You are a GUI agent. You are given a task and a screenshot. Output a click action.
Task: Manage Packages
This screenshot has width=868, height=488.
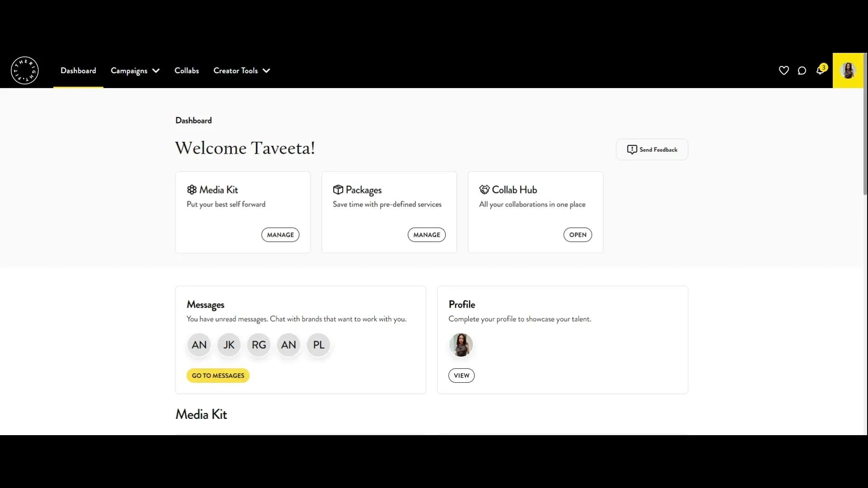click(427, 235)
